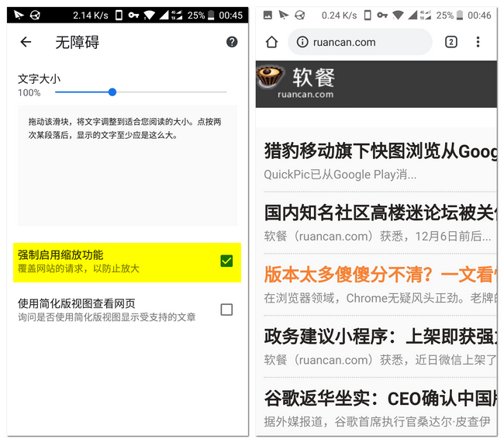This screenshot has width=504, height=443.
Task: Open the tab switcher showing 2 tabs
Action: pyautogui.click(x=450, y=42)
